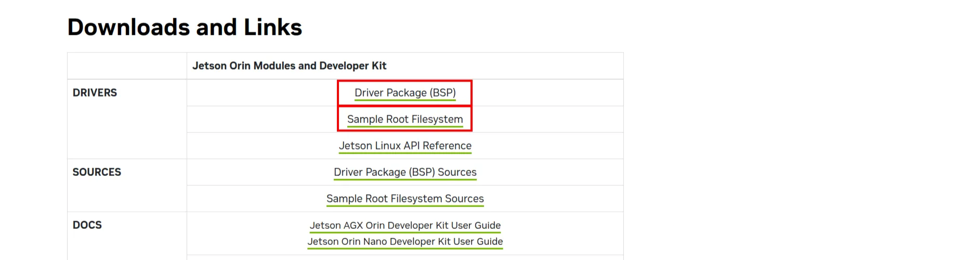
Task: Open Jetson AGX Orin Developer Kit User Guide
Action: [x=405, y=225]
